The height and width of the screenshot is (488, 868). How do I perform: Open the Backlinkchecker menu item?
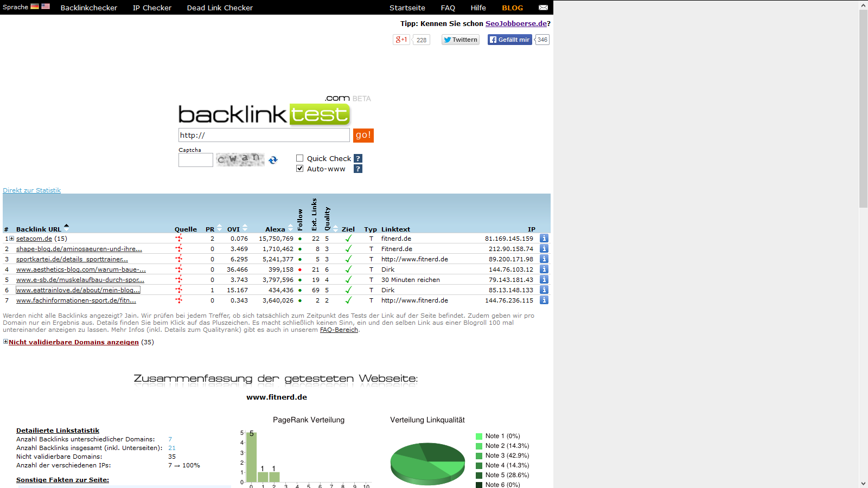pos(89,8)
